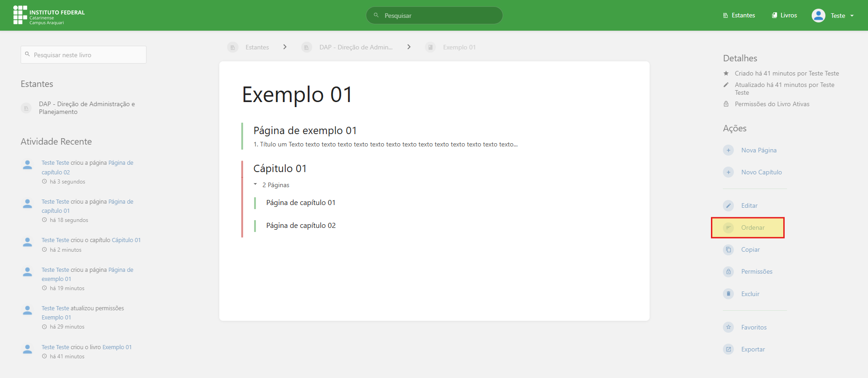Viewport: 868px width, 378px height.
Task: Click the copy icon beside Copiar
Action: [728, 249]
